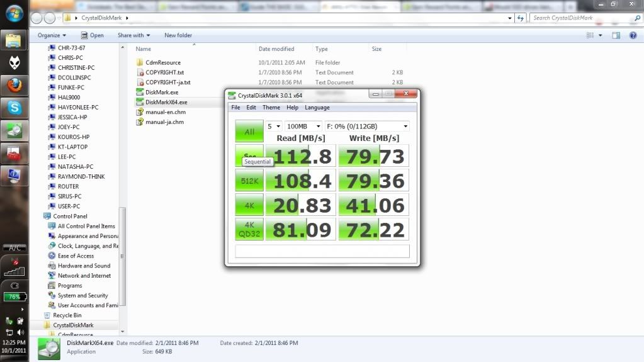
Task: Open the red toolbox taskbar application
Action: (x=14, y=153)
